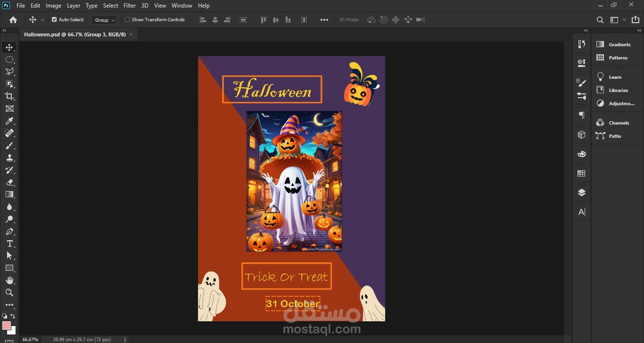Open the Swatches panel grid icon

tap(582, 174)
